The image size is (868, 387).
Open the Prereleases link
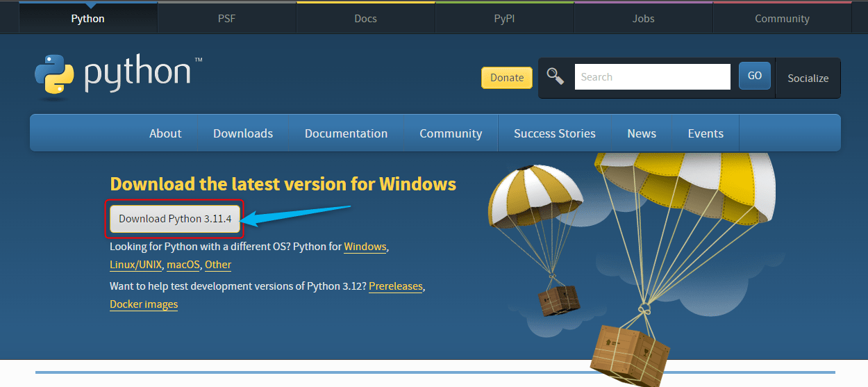tap(395, 286)
